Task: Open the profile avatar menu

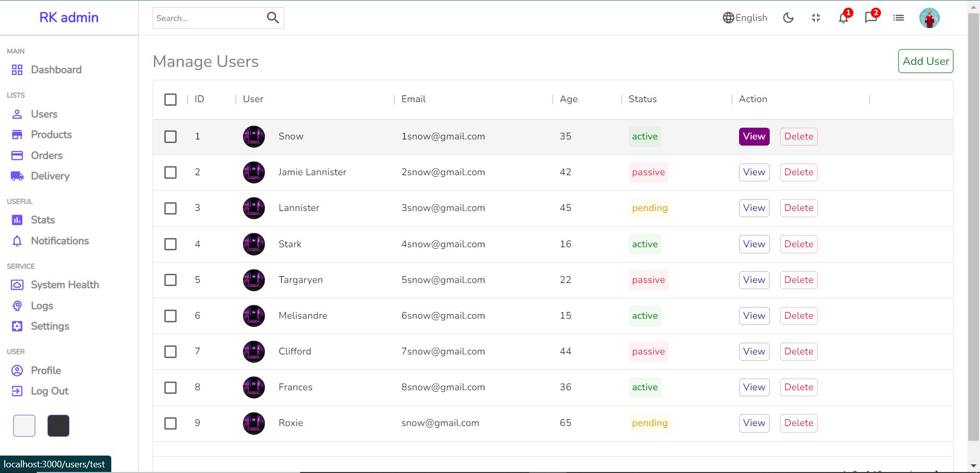Action: [x=929, y=18]
